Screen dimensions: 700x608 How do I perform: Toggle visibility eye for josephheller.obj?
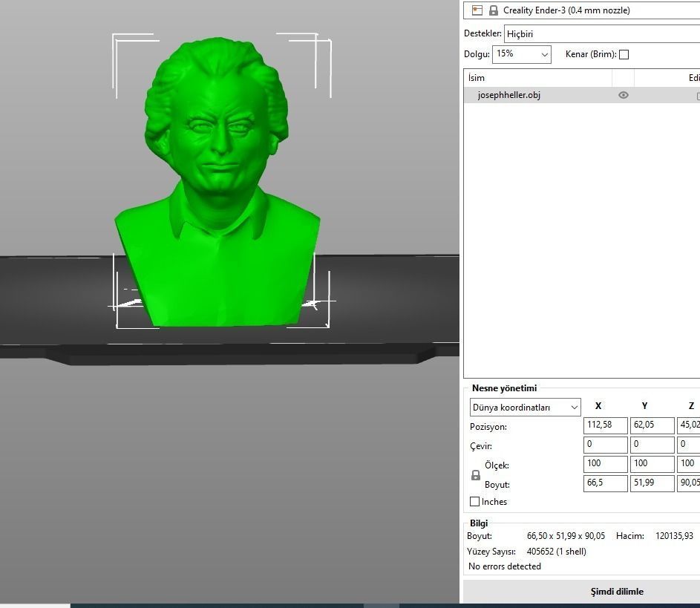pos(624,95)
